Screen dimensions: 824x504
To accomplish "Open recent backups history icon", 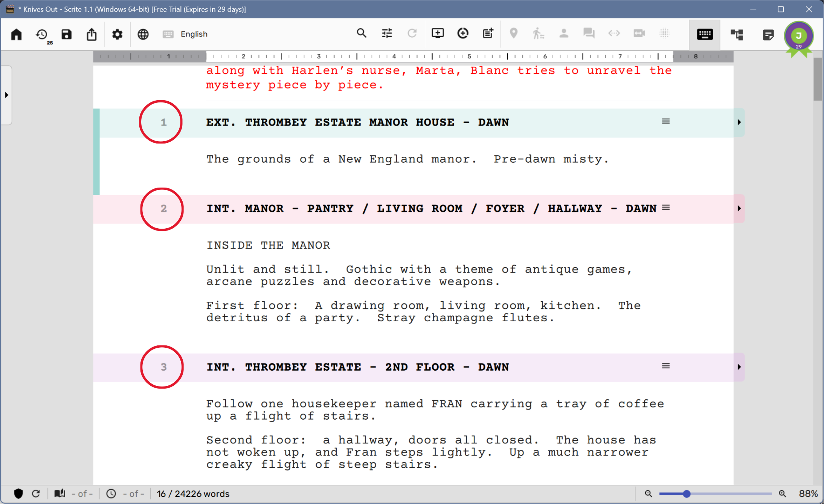I will (x=42, y=34).
